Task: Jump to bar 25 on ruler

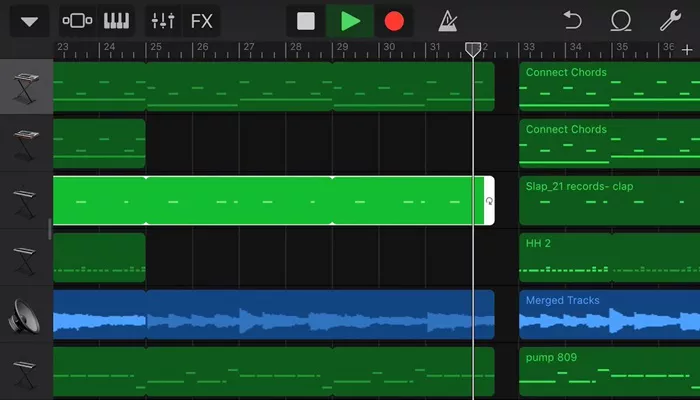Action: (x=155, y=47)
